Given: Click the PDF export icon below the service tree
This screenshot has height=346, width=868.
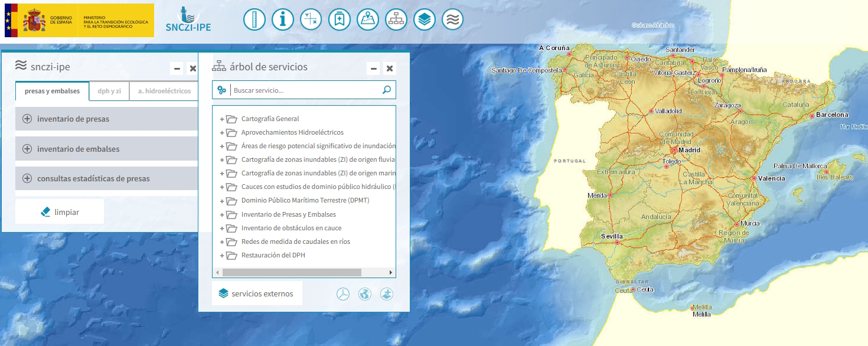Looking at the screenshot, I should pos(342,293).
